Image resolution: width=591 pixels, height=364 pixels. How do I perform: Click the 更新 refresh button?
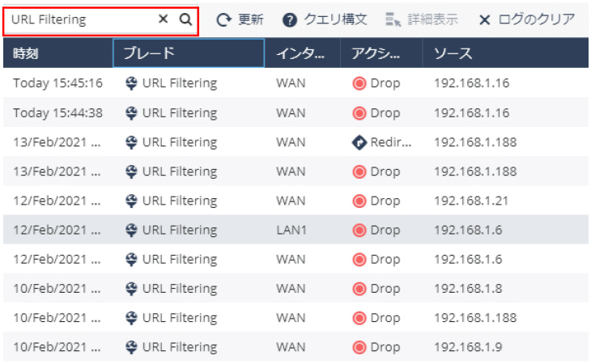[x=240, y=19]
